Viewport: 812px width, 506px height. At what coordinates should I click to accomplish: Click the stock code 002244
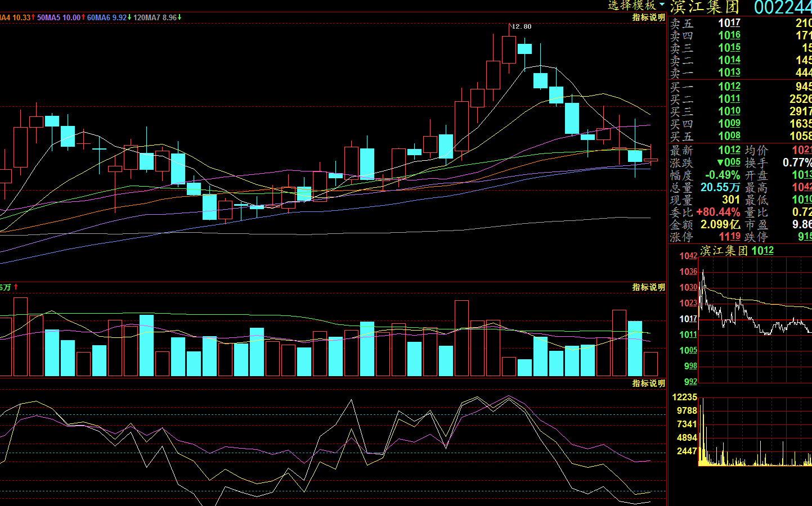(783, 7)
